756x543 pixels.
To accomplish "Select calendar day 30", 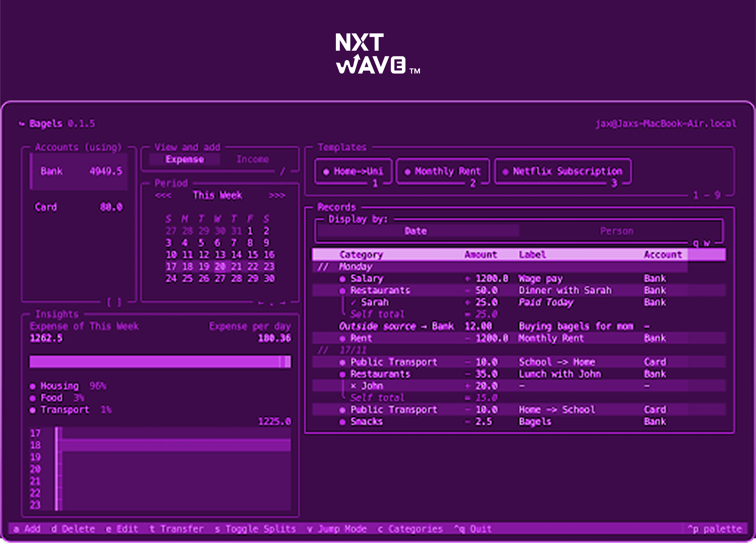I will click(x=269, y=279).
